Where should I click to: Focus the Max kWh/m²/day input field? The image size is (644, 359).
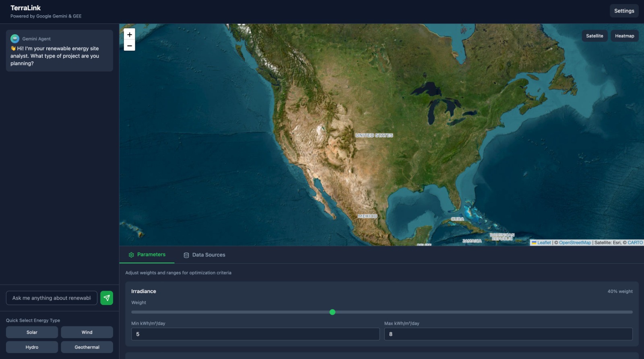click(508, 334)
